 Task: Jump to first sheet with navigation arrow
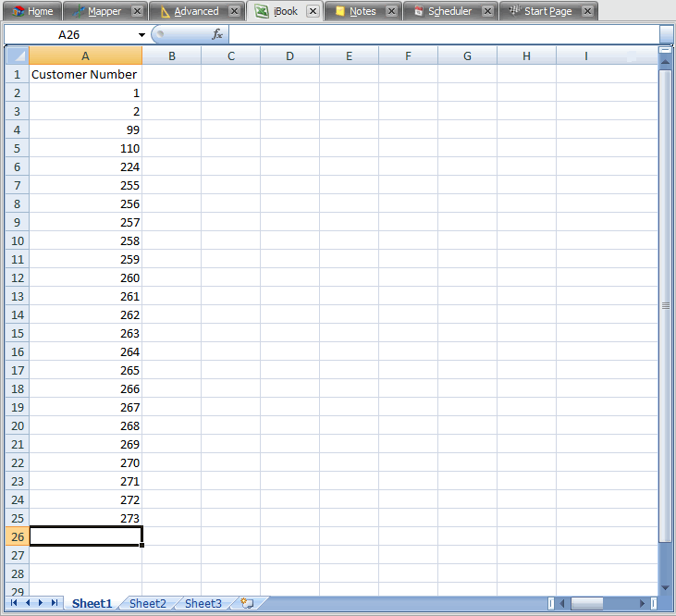(x=14, y=603)
